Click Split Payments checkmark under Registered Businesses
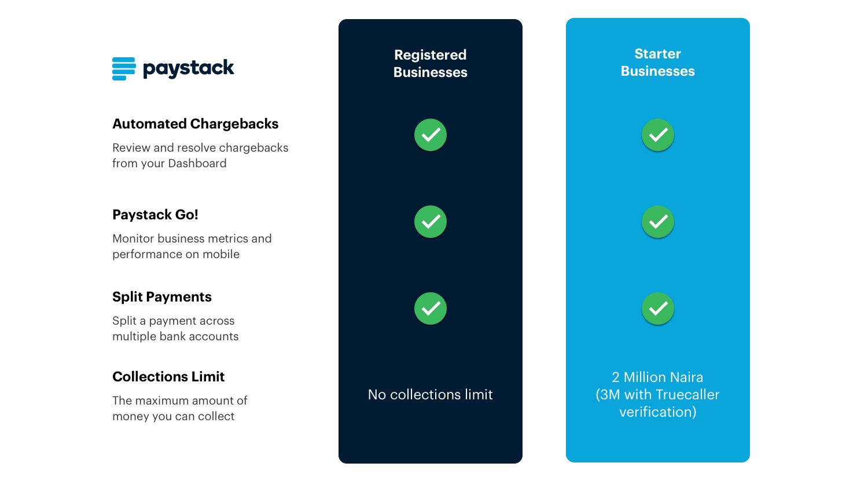This screenshot has width=868, height=485. (x=431, y=308)
